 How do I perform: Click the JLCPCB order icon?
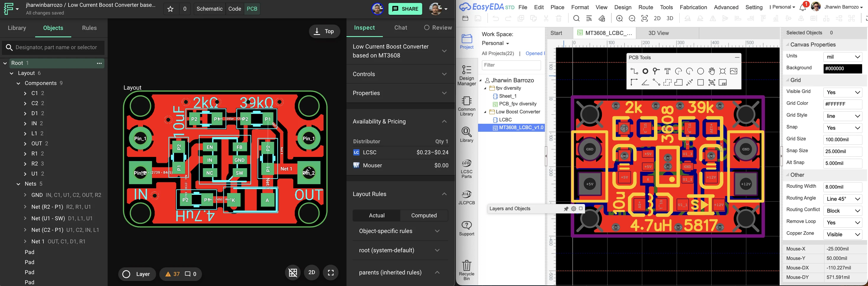pyautogui.click(x=466, y=197)
